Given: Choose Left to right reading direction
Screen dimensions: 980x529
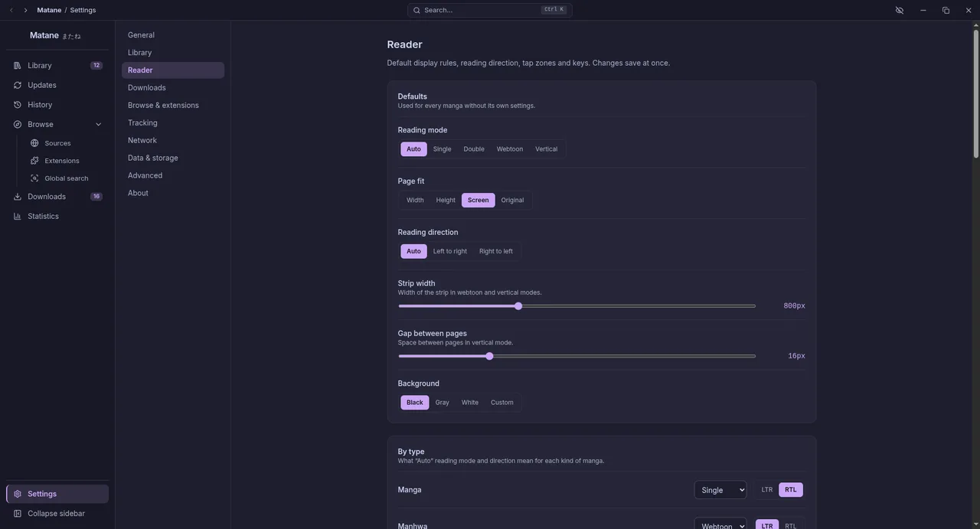Looking at the screenshot, I should click(450, 251).
